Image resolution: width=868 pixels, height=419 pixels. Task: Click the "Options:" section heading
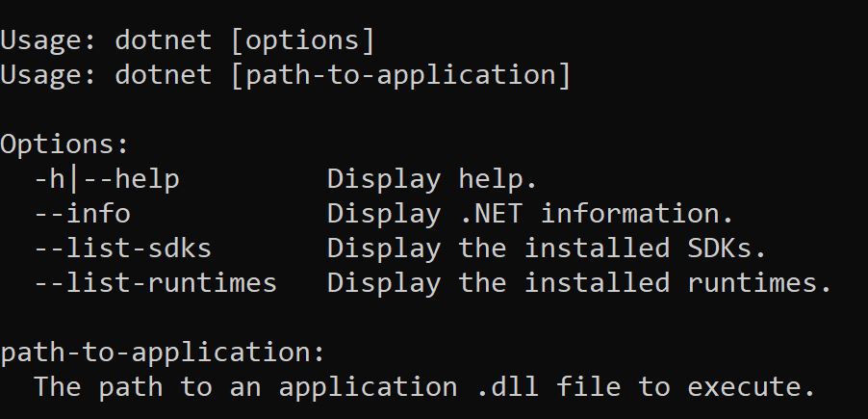pos(64,144)
